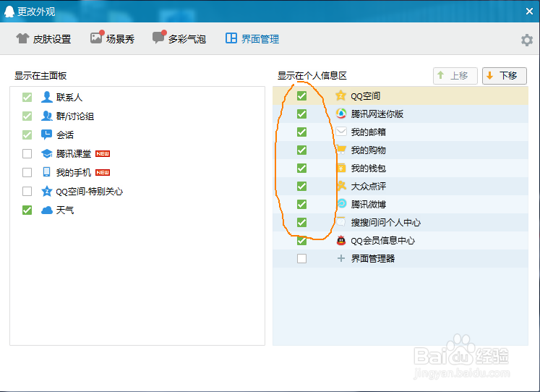Select the 大众点评 row text

point(369,187)
